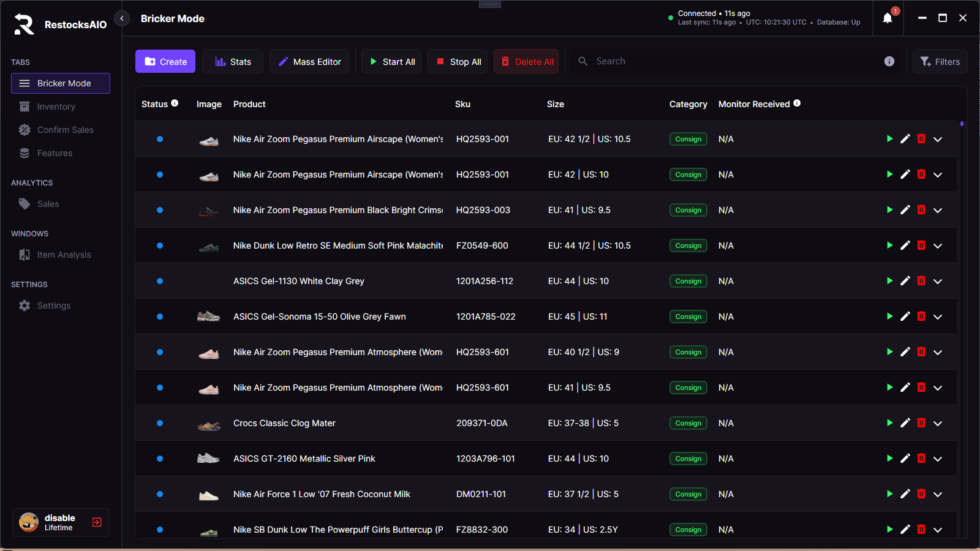Click the search info icon
Image resolution: width=980 pixels, height=551 pixels.
point(889,61)
